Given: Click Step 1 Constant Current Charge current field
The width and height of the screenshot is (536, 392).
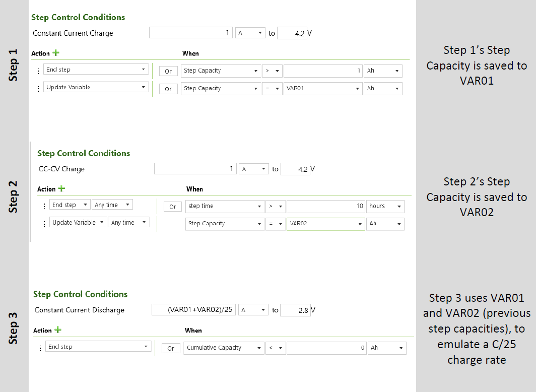Looking at the screenshot, I should 191,33.
